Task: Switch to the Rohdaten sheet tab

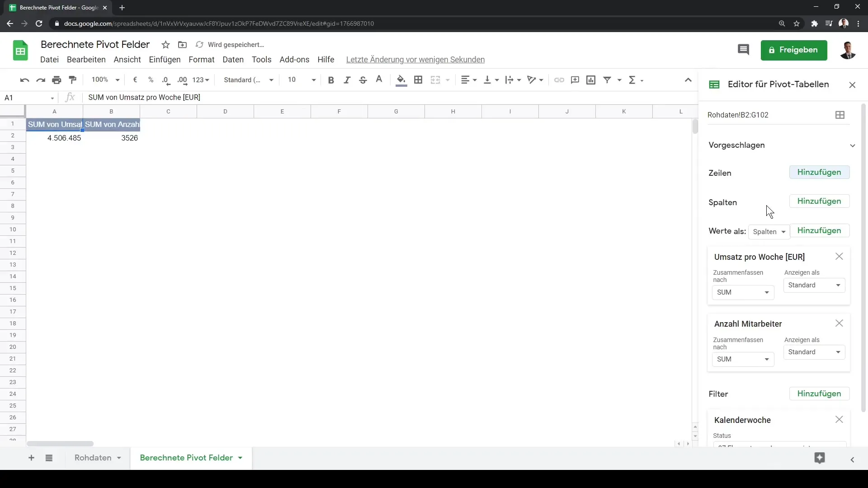Action: click(93, 458)
